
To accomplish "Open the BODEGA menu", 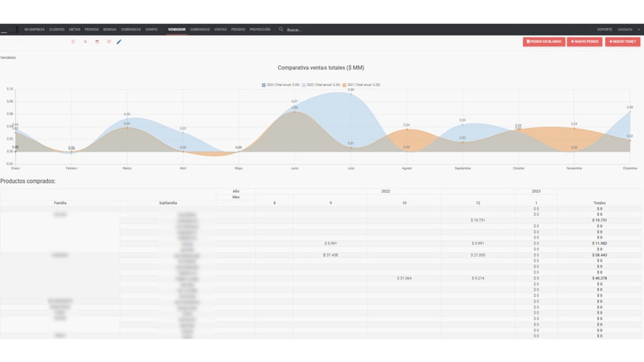I will [x=110, y=30].
